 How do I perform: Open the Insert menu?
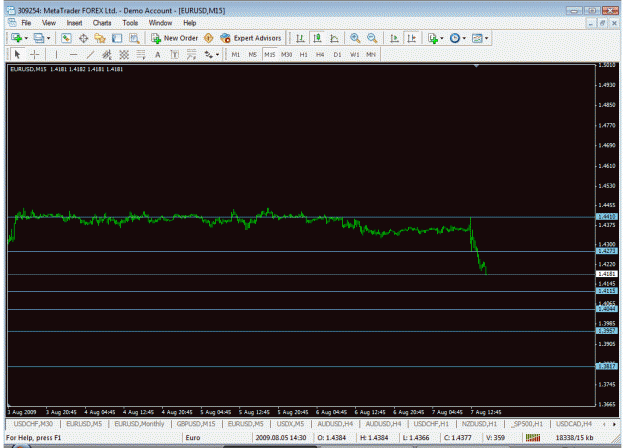point(75,23)
